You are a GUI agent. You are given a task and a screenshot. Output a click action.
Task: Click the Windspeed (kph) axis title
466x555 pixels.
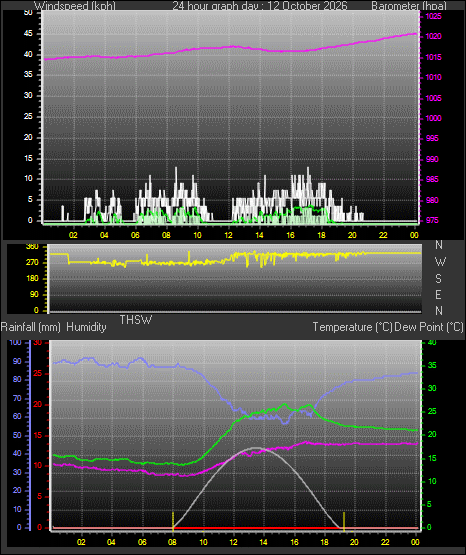[75, 6]
